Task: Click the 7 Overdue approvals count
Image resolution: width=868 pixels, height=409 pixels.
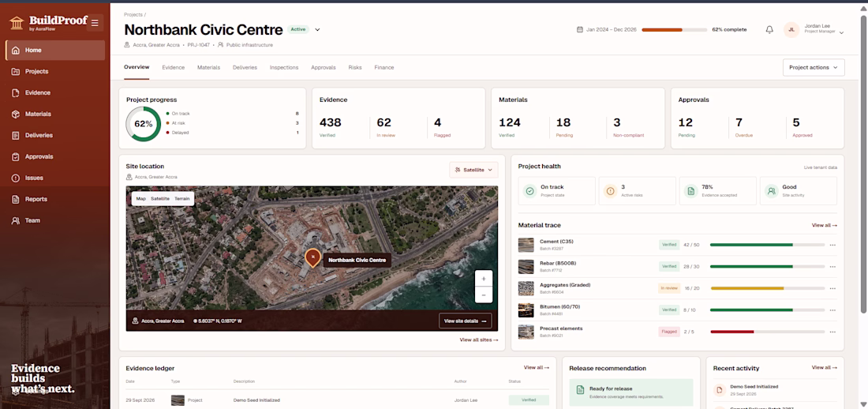Action: [746, 127]
